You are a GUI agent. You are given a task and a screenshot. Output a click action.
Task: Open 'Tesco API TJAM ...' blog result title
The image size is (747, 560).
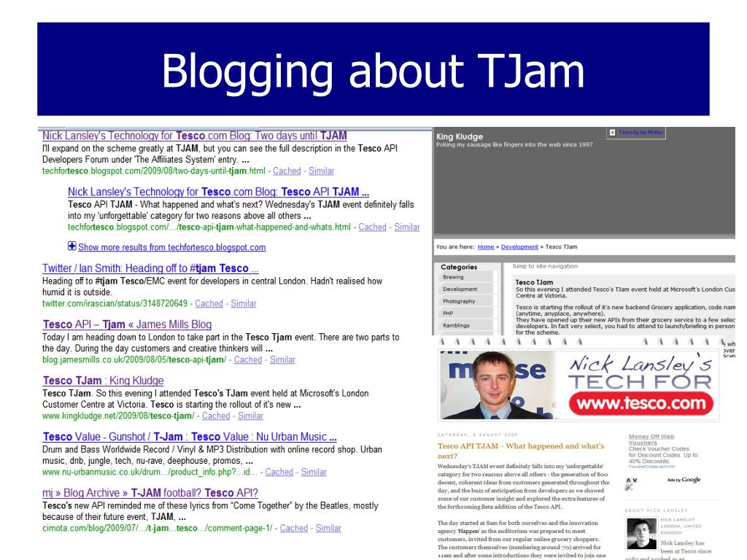[x=218, y=192]
